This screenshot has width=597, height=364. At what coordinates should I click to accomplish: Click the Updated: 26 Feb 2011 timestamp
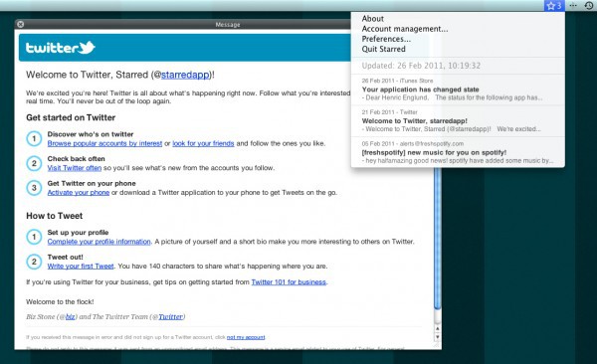pos(421,66)
